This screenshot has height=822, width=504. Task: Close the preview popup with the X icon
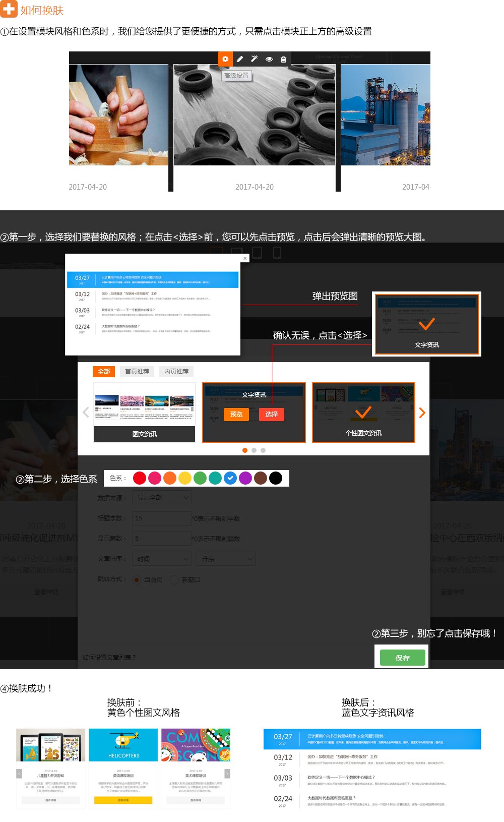tap(245, 258)
